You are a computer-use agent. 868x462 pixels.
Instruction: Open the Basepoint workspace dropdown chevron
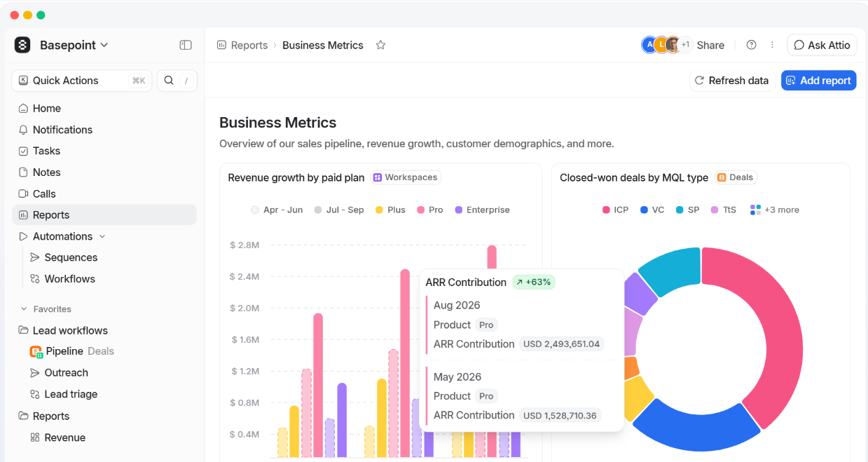point(104,45)
